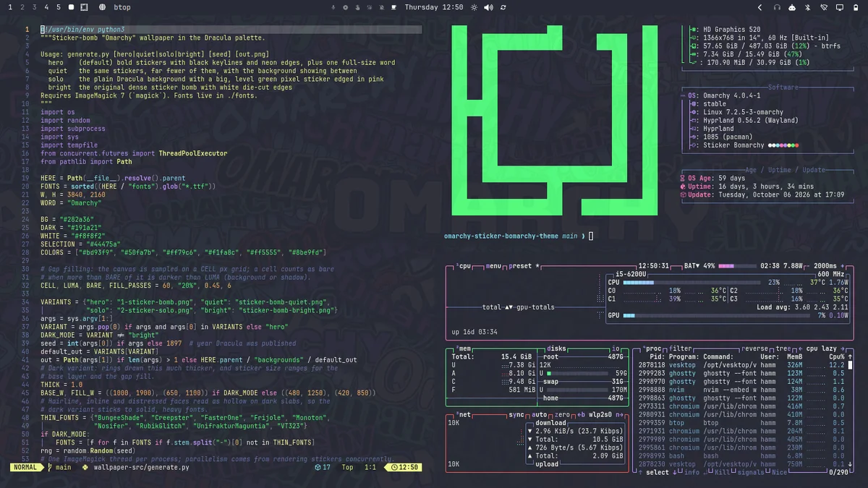
Task: Cycle the btop preset option
Action: pos(522,266)
